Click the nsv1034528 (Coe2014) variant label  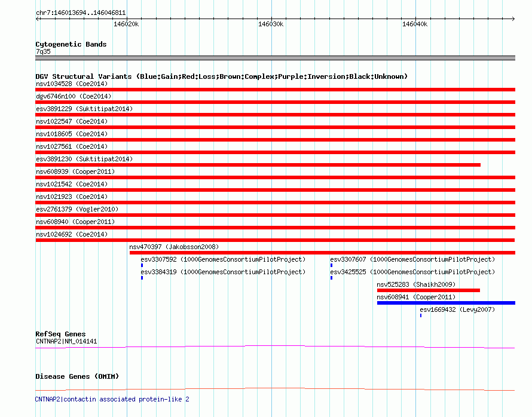click(72, 84)
